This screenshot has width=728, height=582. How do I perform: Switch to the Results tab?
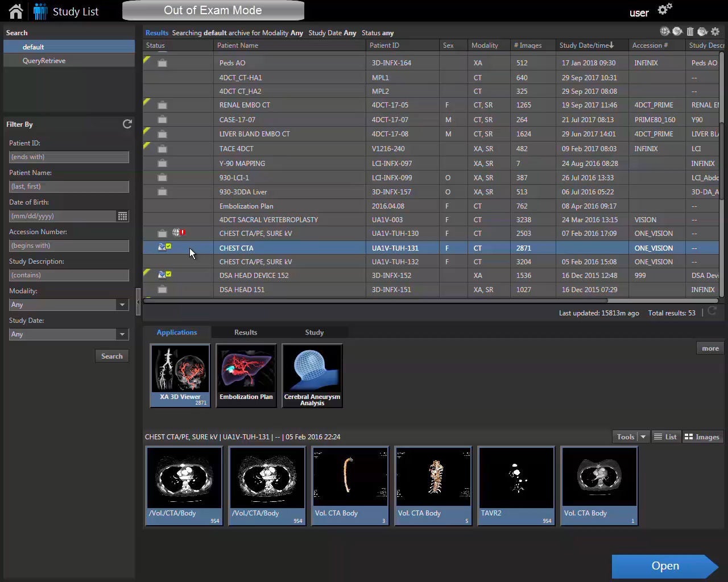(246, 332)
